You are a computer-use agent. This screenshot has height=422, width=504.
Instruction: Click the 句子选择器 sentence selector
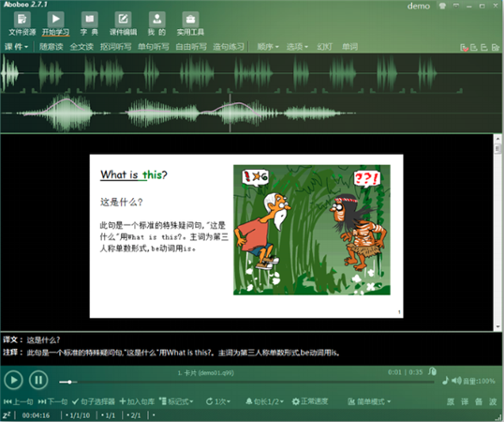coord(94,401)
